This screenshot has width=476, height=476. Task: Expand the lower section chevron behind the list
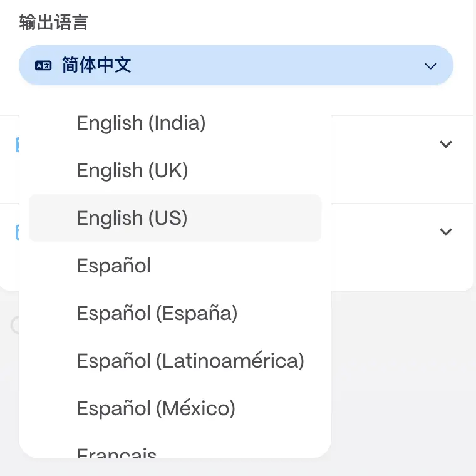[x=446, y=232]
